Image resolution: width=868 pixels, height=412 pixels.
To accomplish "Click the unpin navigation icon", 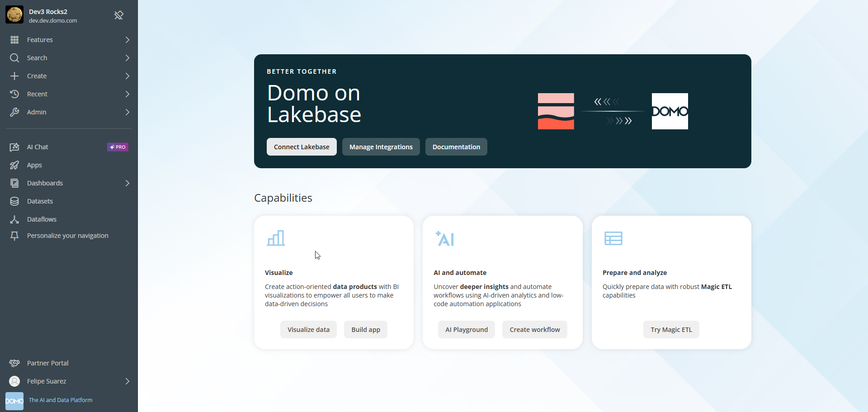I will (119, 15).
